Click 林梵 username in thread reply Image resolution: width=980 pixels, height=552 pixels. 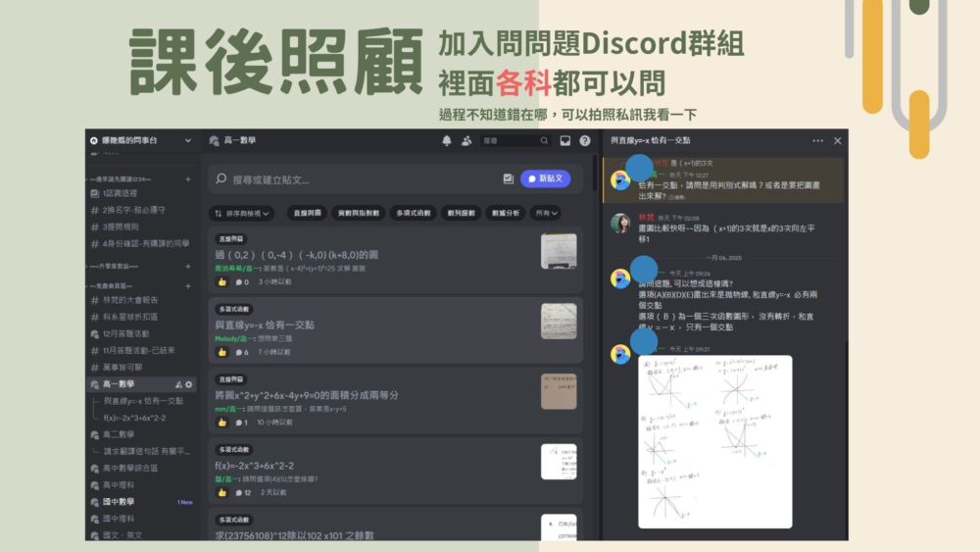[646, 218]
